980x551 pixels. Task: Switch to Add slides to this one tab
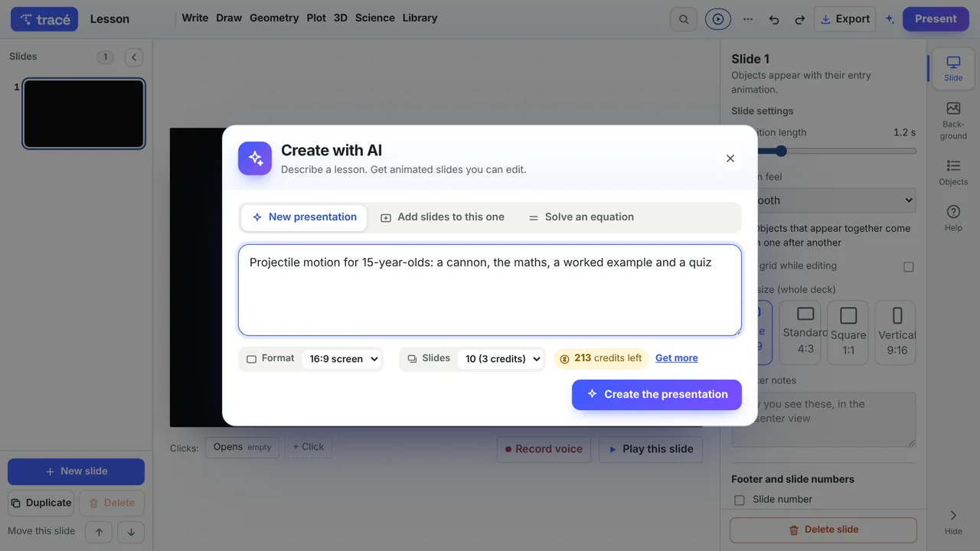click(443, 217)
